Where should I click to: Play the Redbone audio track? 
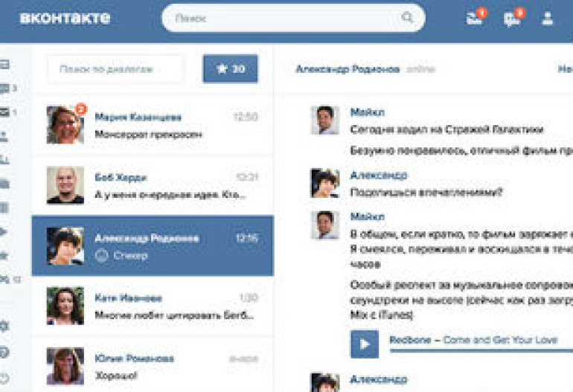(365, 344)
